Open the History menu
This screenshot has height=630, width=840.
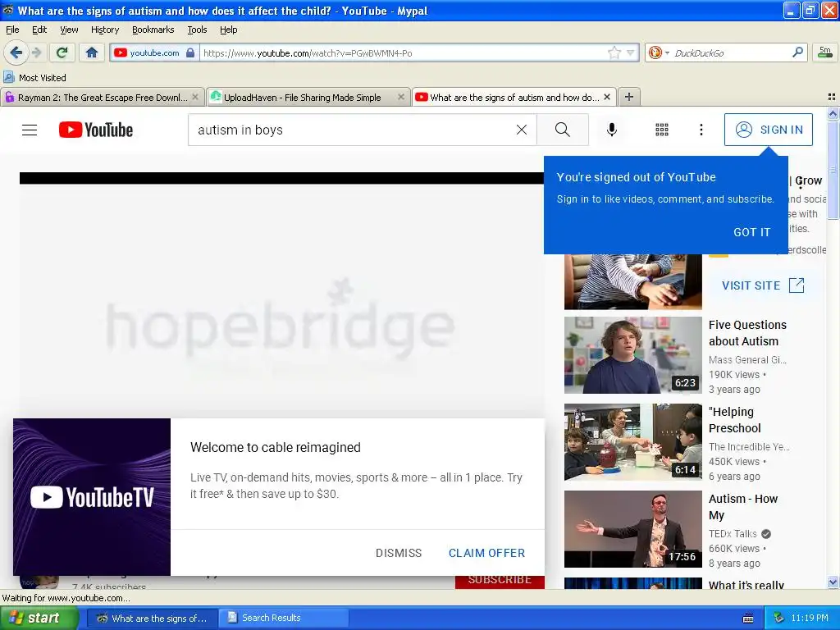105,30
